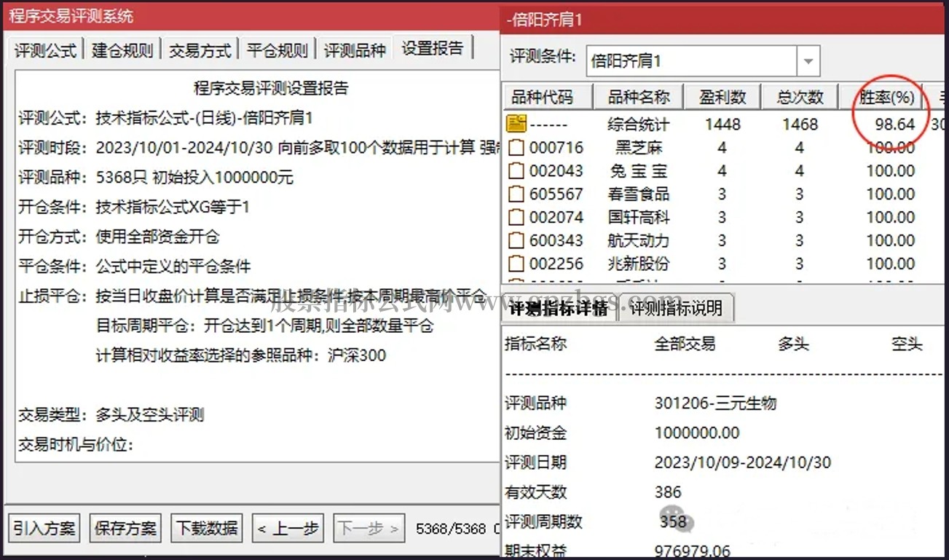Select stock code 000716
This screenshot has width=949, height=560.
coord(556,148)
